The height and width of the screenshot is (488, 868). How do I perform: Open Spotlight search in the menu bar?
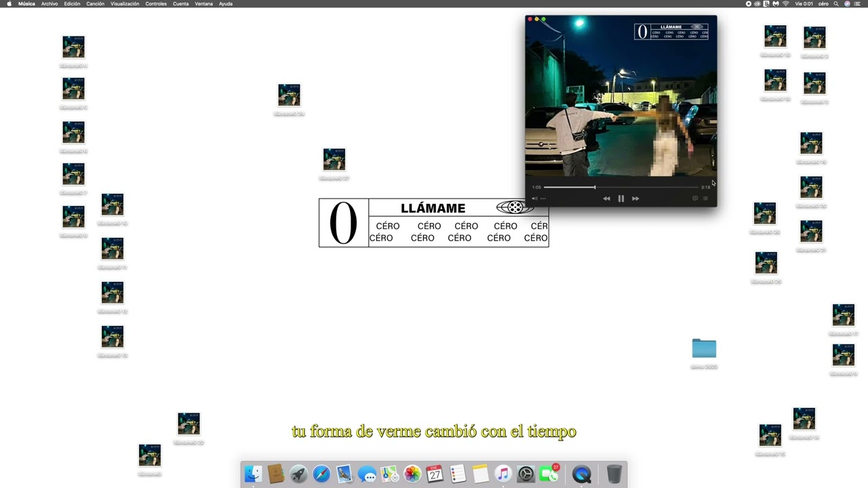pos(836,3)
